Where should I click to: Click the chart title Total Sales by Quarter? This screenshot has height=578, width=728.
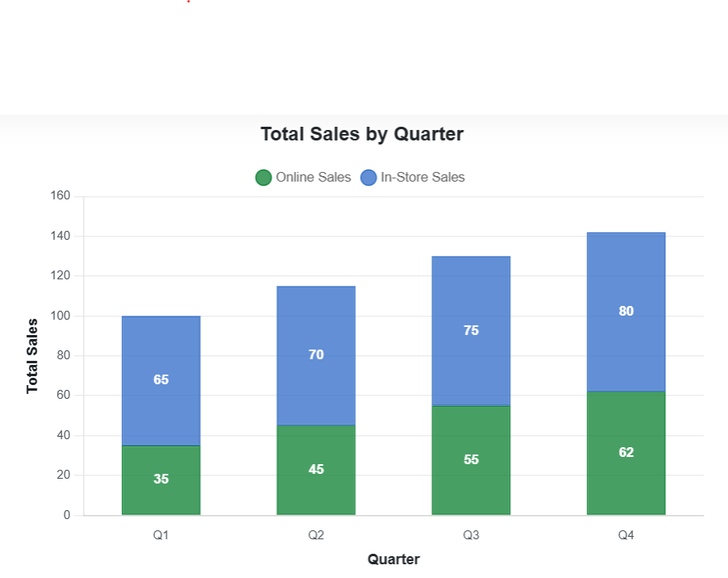click(x=362, y=134)
